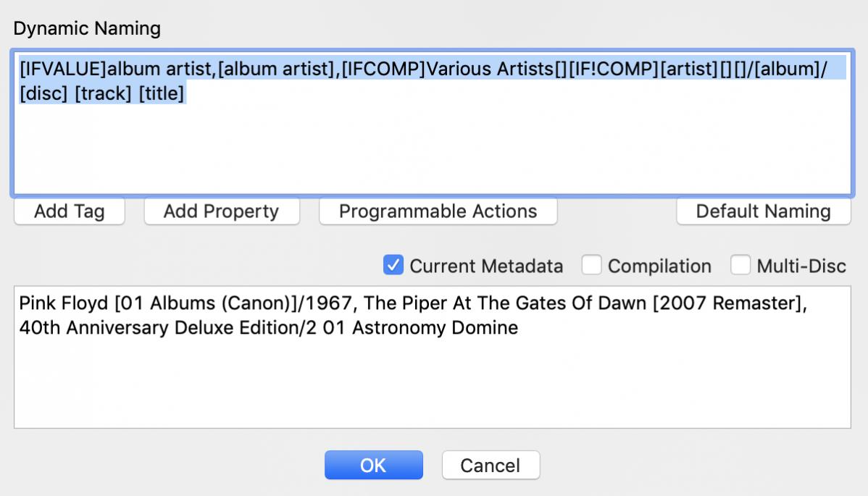Viewport: 868px width, 496px height.
Task: Enable the Compilation checkbox
Action: click(592, 266)
